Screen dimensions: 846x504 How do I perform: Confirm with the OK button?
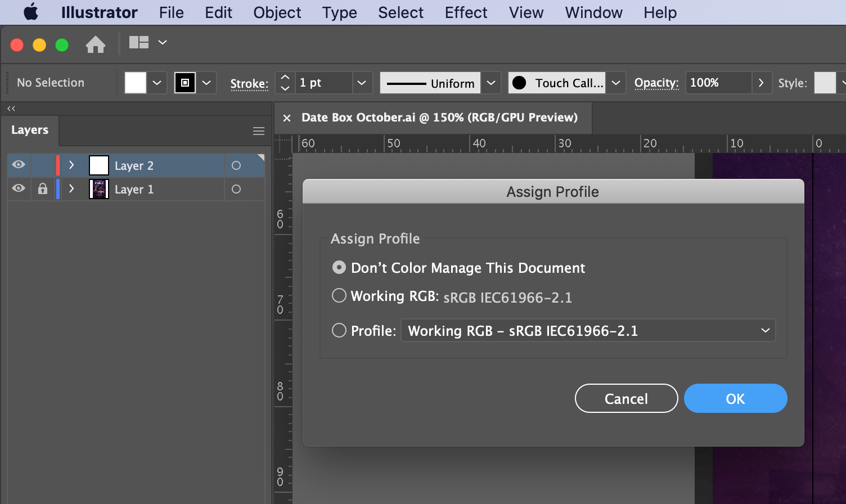pyautogui.click(x=735, y=398)
